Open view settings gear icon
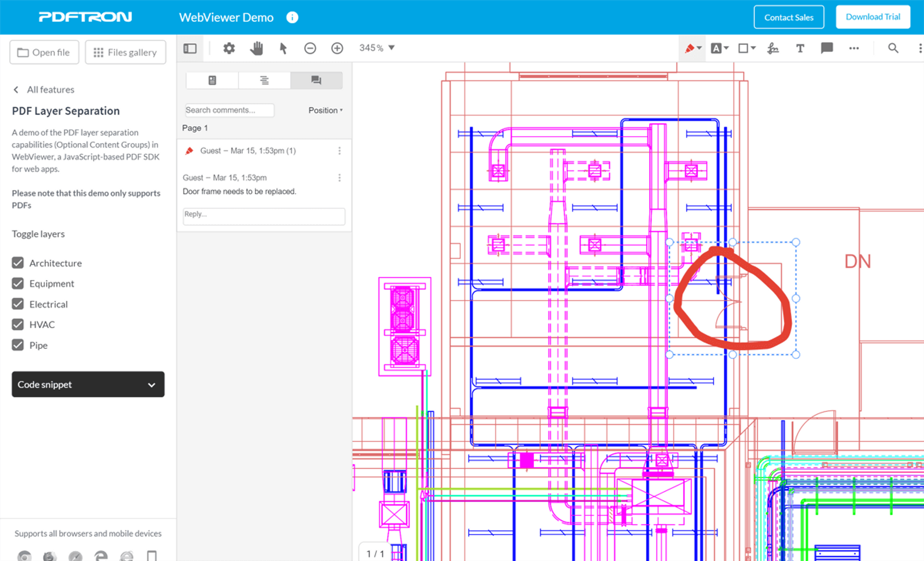924x561 pixels. 229,48
